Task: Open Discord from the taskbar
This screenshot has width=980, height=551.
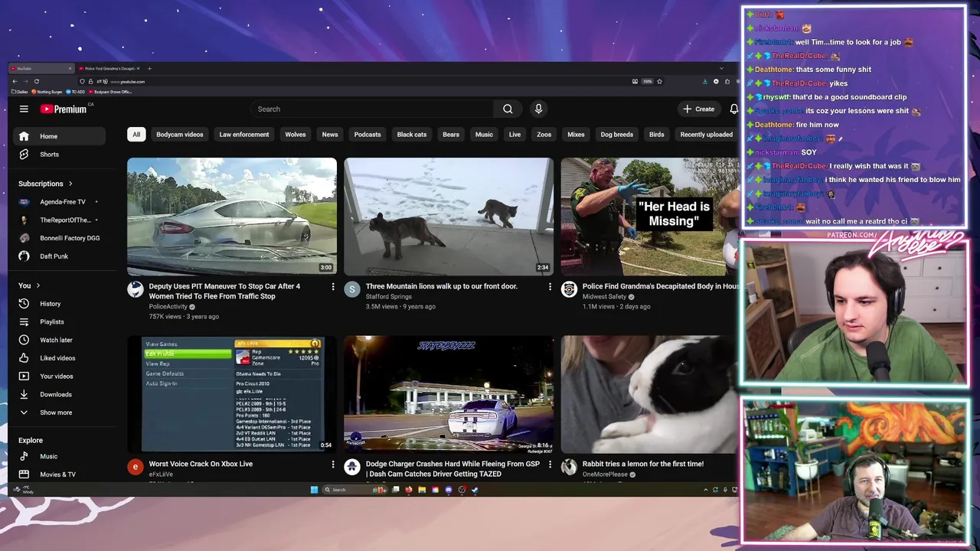Action: (449, 490)
